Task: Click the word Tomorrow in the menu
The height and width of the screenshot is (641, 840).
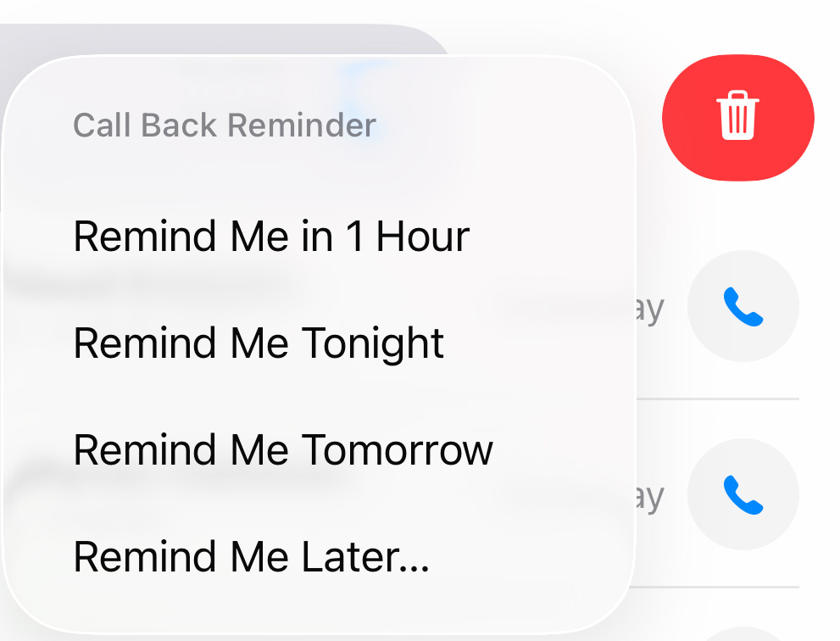Action: tap(397, 450)
